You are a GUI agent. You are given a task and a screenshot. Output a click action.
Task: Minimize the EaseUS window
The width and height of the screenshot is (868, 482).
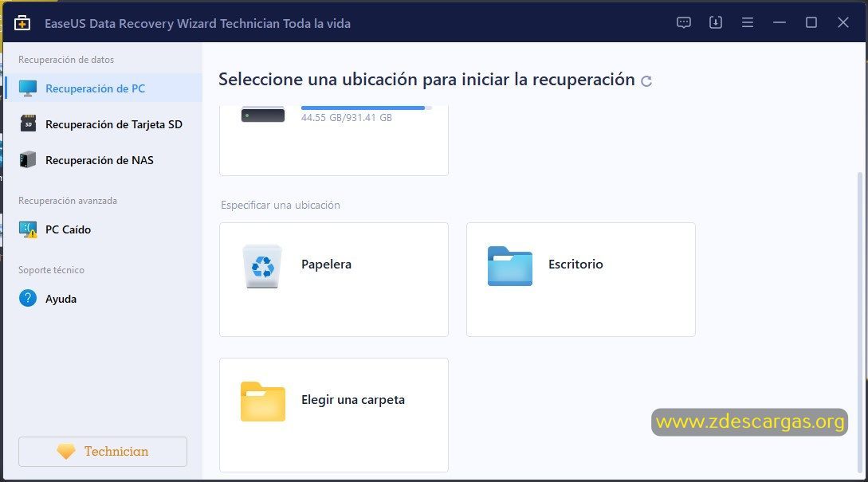780,22
